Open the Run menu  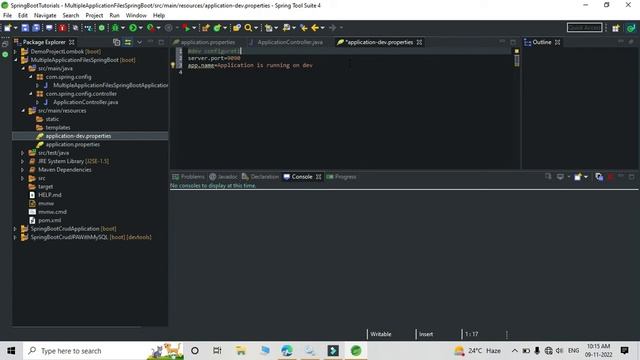click(x=114, y=15)
